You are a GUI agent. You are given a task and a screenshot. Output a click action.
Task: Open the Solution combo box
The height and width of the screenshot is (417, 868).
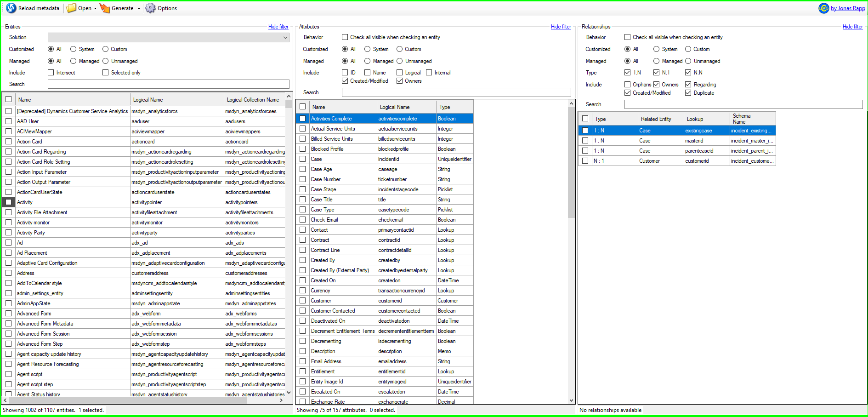click(168, 37)
